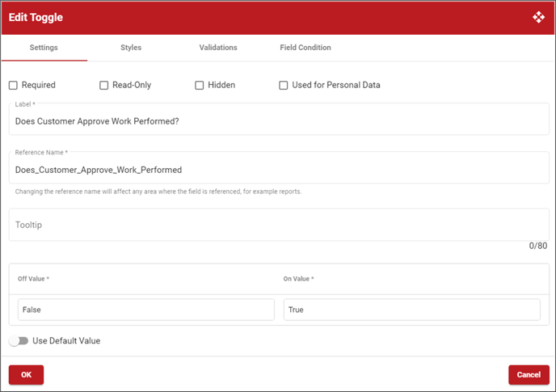Check the Required checkbox
556x392 pixels.
click(13, 85)
